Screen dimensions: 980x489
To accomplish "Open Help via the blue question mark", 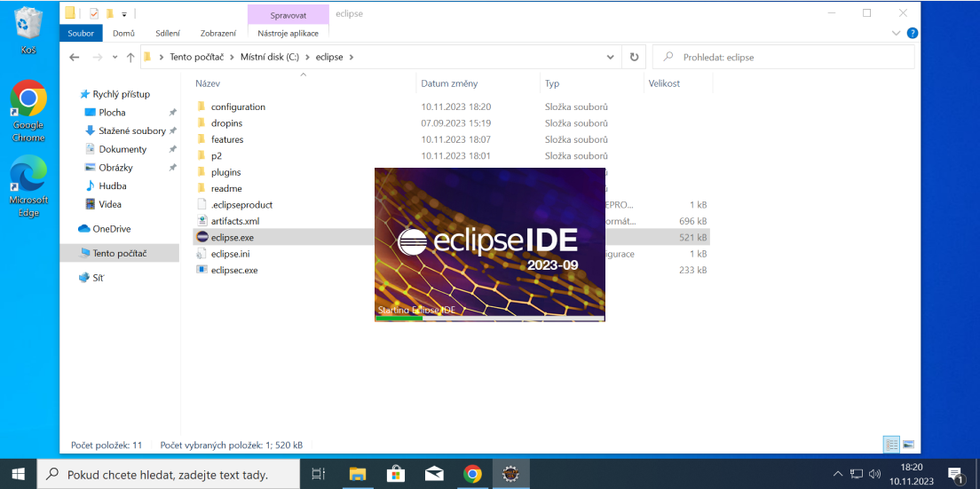I will [x=912, y=33].
